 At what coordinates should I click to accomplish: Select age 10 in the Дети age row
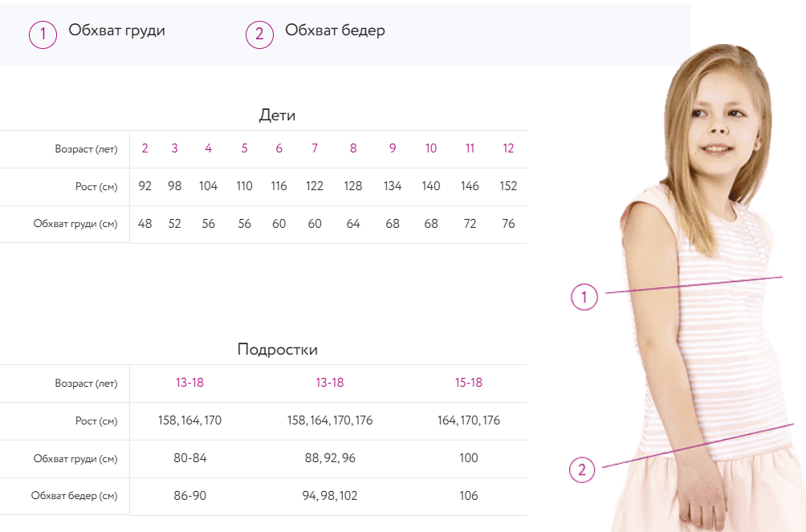click(x=431, y=148)
